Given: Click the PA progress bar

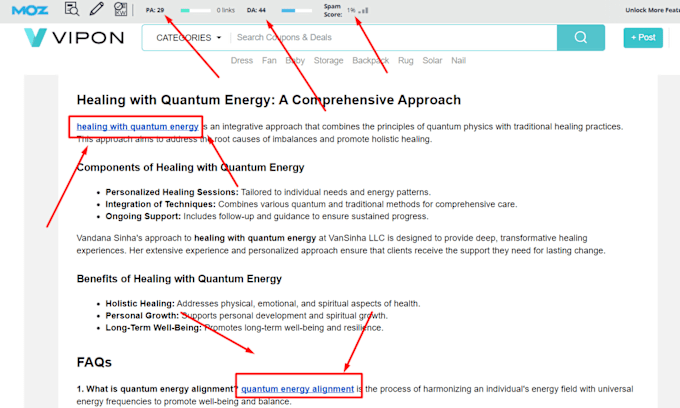Looking at the screenshot, I should [195, 10].
